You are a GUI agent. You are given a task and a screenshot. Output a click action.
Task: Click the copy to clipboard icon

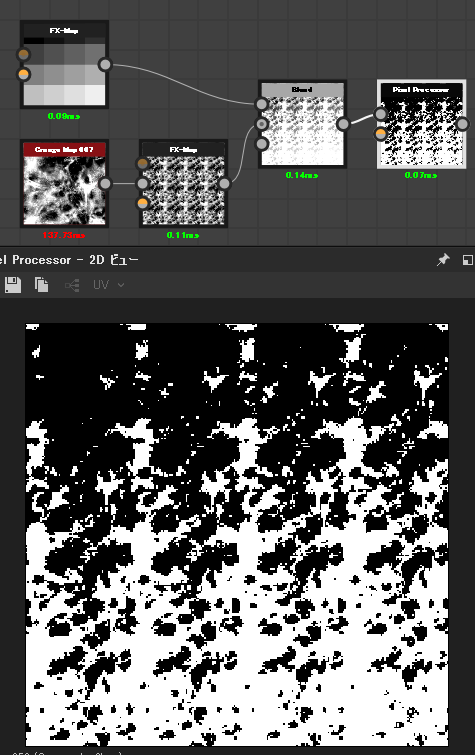pyautogui.click(x=42, y=285)
